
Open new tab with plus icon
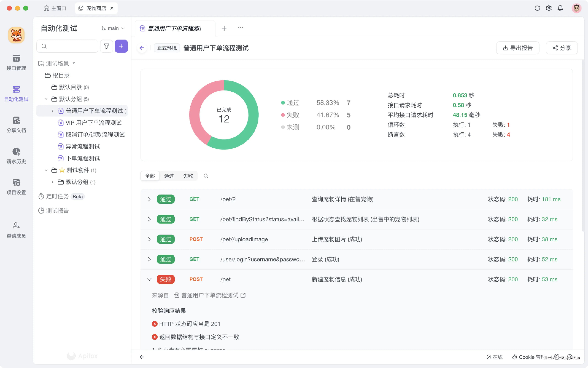click(224, 28)
